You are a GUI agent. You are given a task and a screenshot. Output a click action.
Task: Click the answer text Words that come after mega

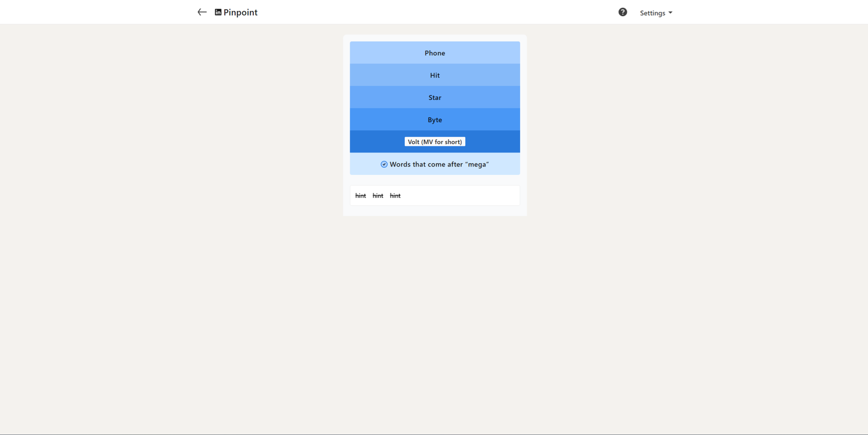pos(439,164)
